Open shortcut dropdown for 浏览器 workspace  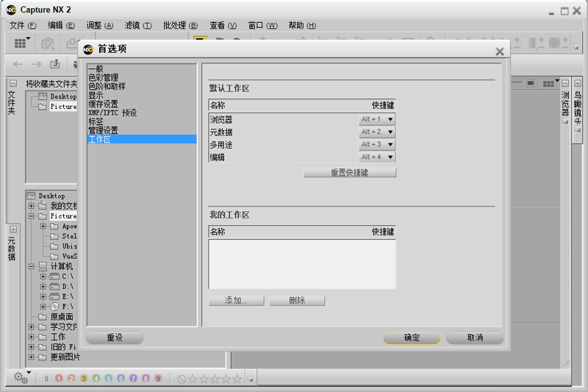coord(377,119)
